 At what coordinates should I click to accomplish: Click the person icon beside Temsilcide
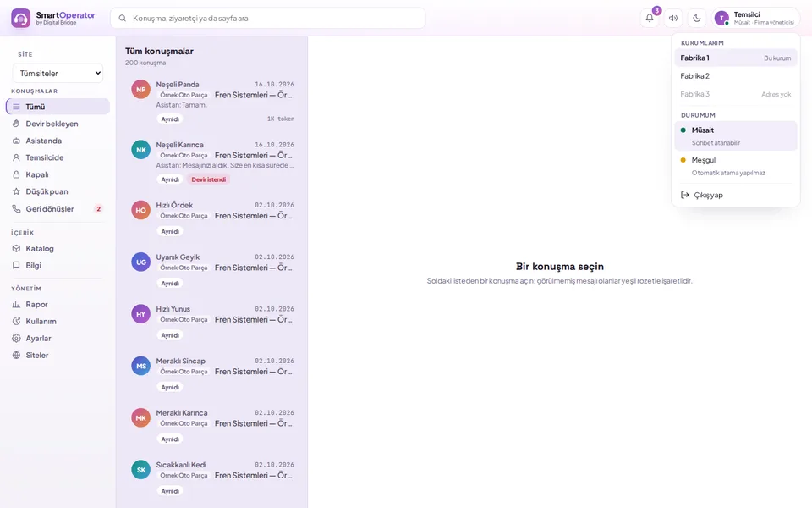[16, 157]
